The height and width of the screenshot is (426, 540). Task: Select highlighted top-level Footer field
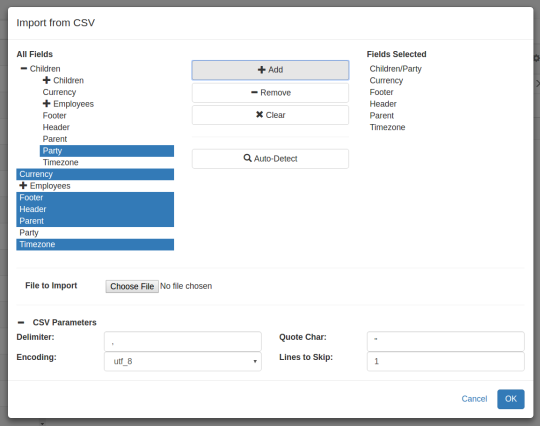pyautogui.click(x=95, y=198)
